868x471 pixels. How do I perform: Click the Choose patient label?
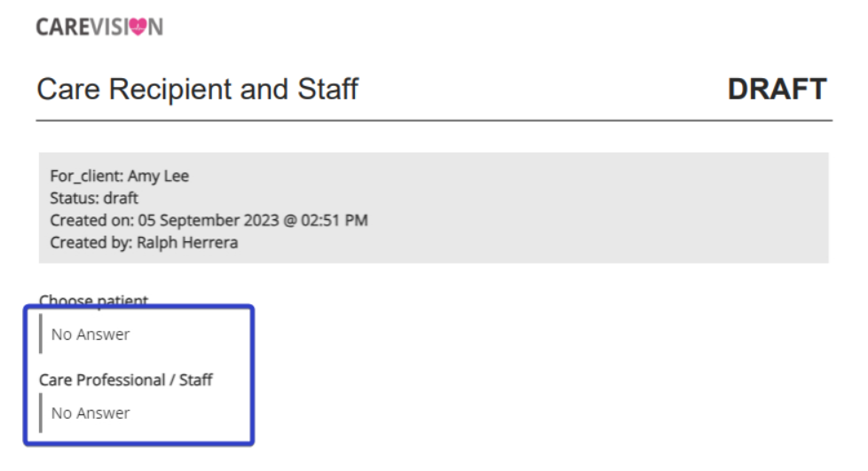93,301
